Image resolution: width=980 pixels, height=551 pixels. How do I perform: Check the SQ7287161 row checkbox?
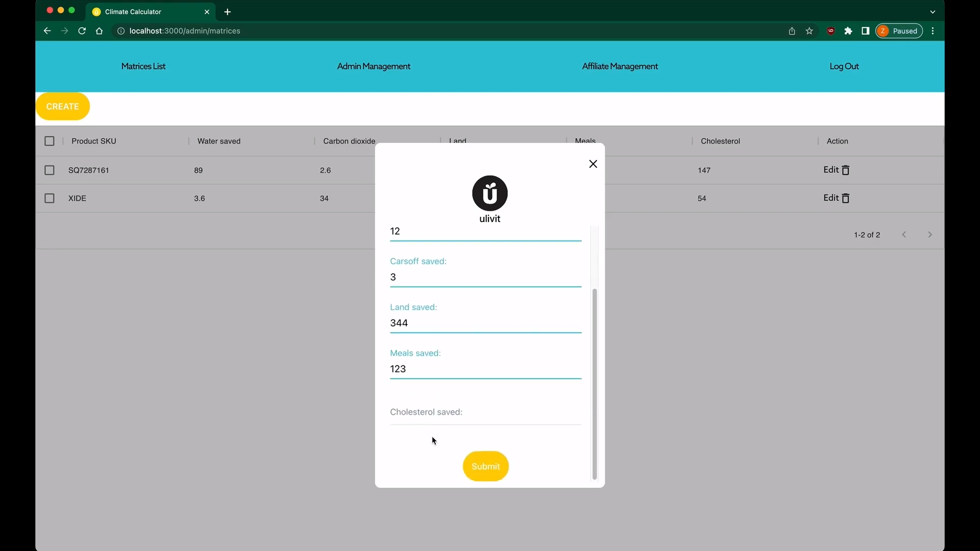(x=50, y=170)
